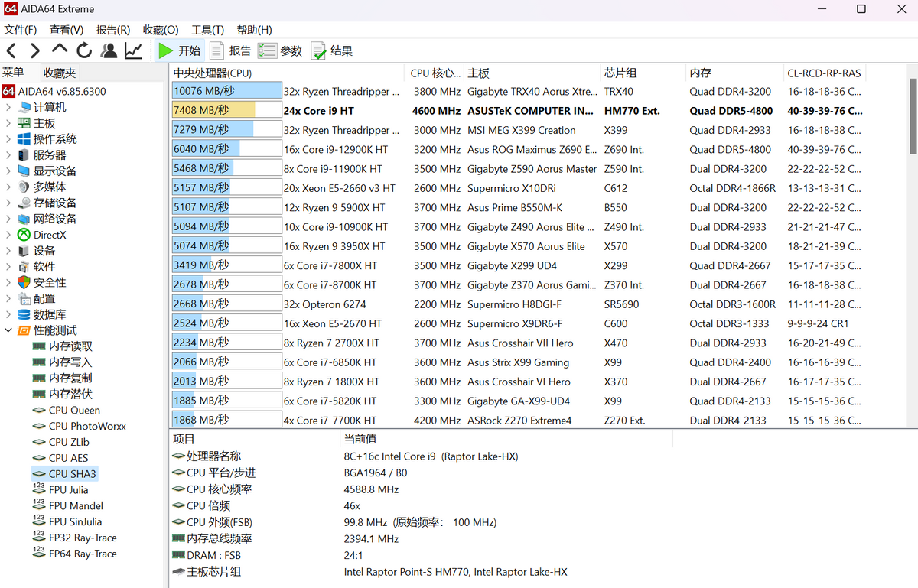Viewport: 918px width, 588px height.
Task: Click the 当前值 column header
Action: (x=506, y=439)
